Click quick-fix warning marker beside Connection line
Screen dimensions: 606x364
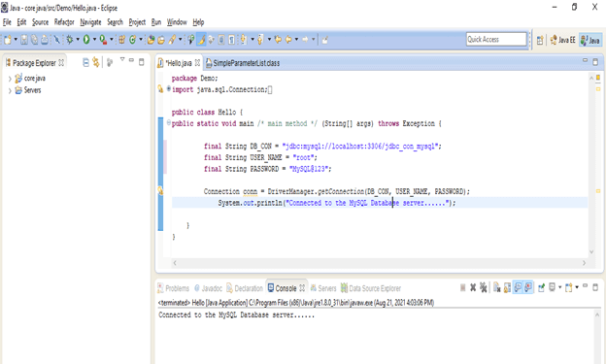[x=160, y=190]
